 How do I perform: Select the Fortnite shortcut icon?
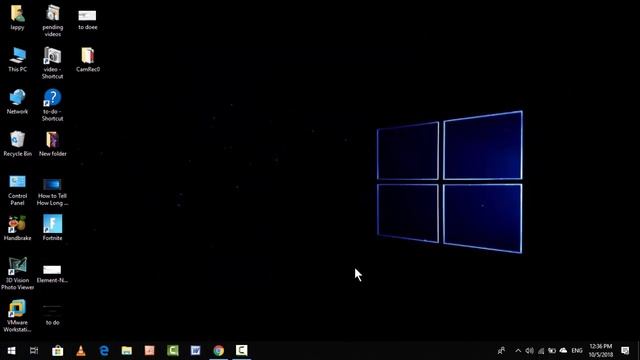tap(53, 224)
